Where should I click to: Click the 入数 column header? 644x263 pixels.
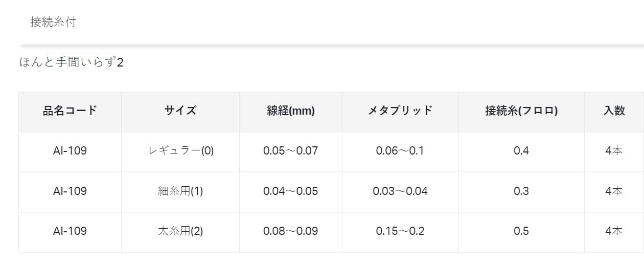click(614, 111)
